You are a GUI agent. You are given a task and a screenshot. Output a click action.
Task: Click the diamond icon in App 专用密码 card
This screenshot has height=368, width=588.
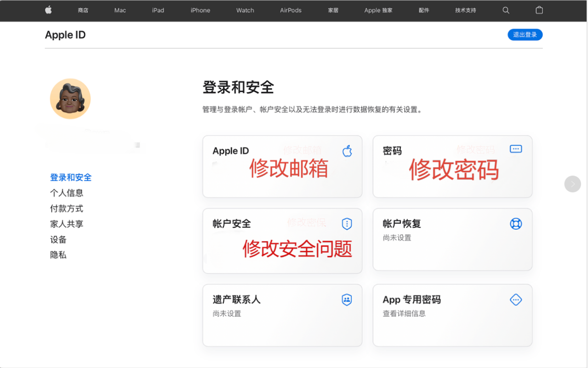pos(516,300)
